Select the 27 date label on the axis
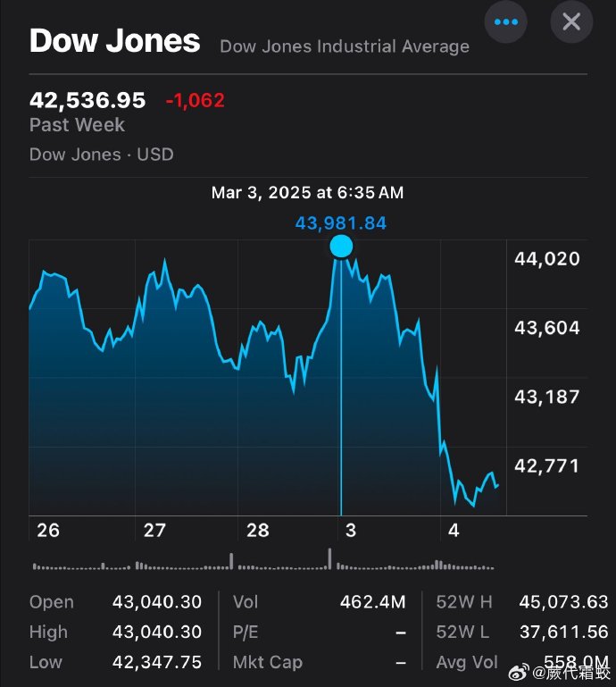616x687 pixels. 154,531
